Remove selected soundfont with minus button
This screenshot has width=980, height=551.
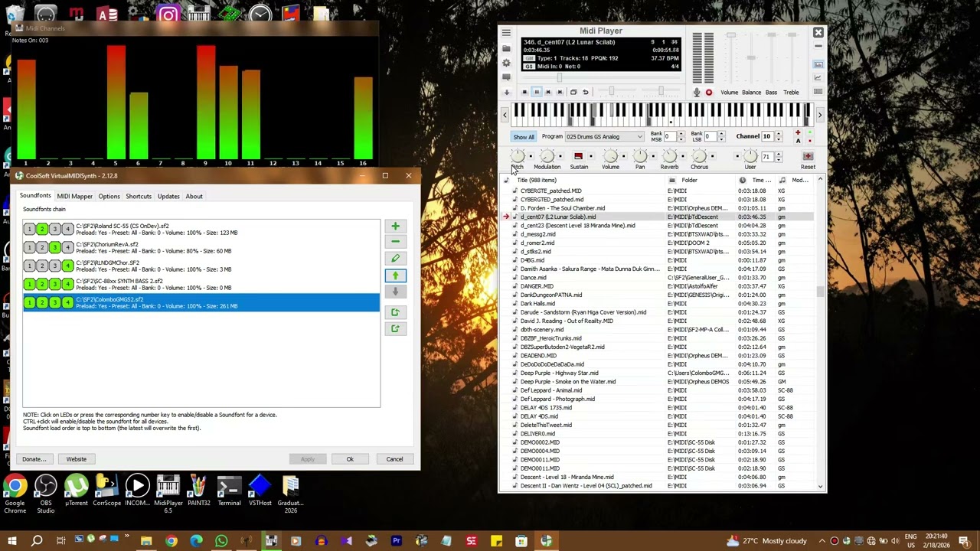tap(395, 242)
